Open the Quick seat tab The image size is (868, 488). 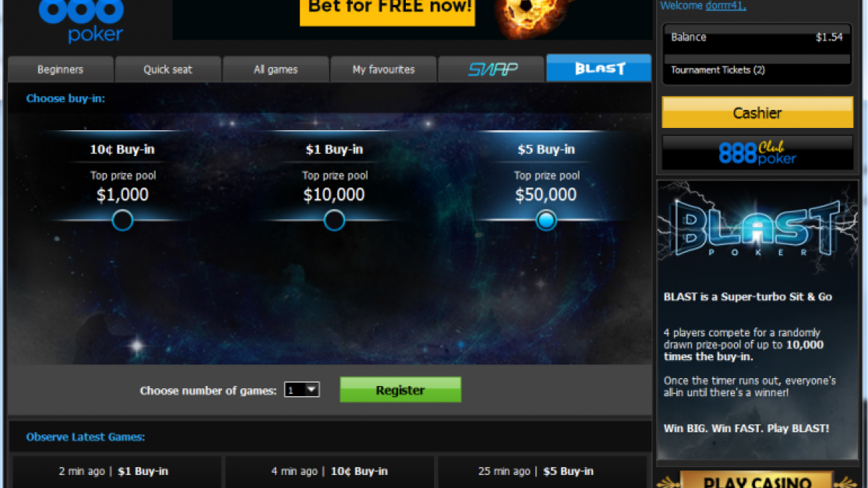168,69
